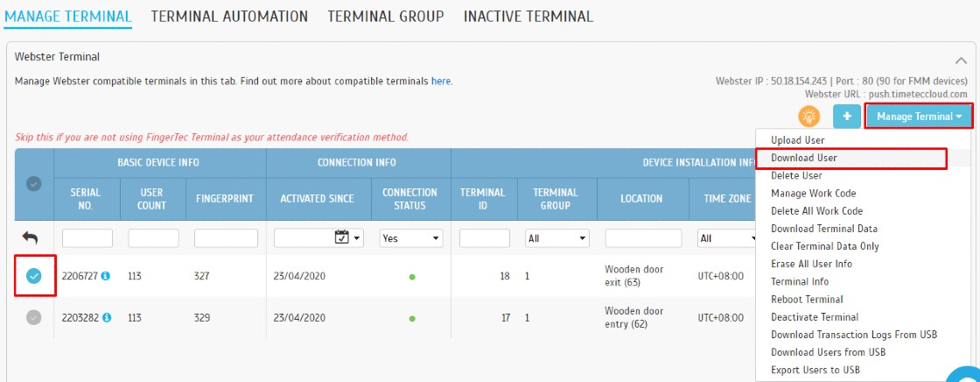Click the orange lightbulb tips icon

808,116
